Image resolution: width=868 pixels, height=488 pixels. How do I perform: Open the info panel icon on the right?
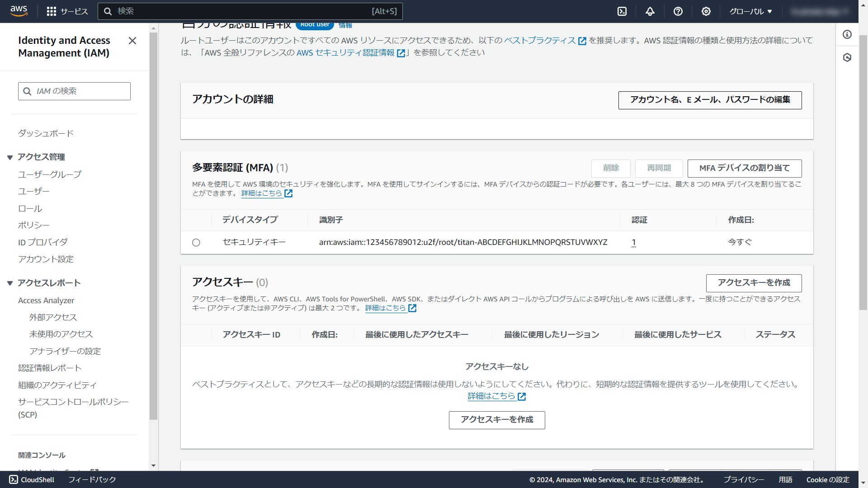click(847, 34)
